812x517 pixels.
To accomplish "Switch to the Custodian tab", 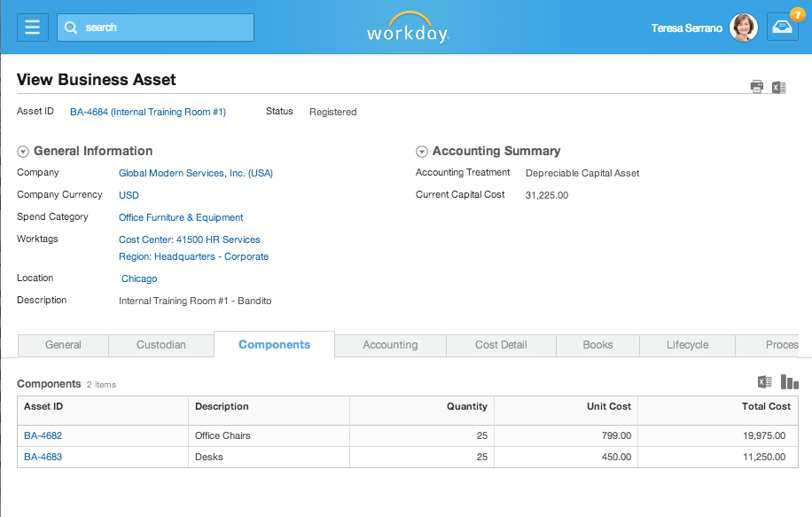I will [160, 345].
